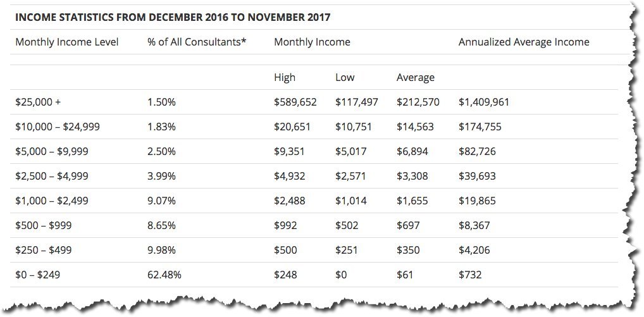
Task: Click the Monthly Income Level column header
Action: point(67,42)
